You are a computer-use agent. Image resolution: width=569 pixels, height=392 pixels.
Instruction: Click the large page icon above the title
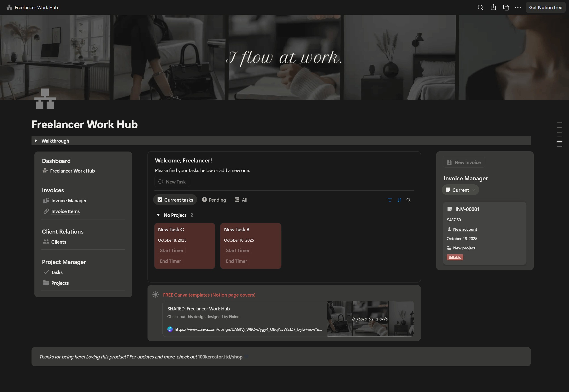pos(45,99)
